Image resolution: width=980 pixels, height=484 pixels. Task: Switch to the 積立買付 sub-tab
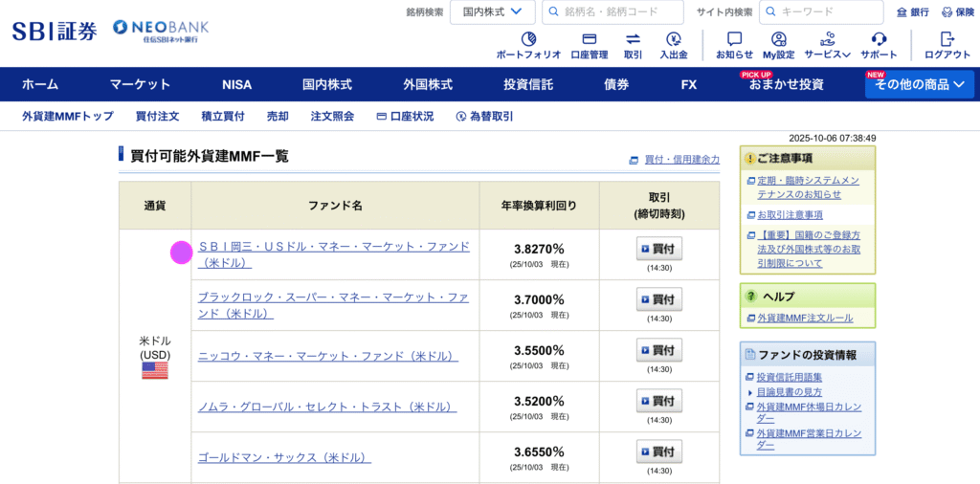[222, 116]
